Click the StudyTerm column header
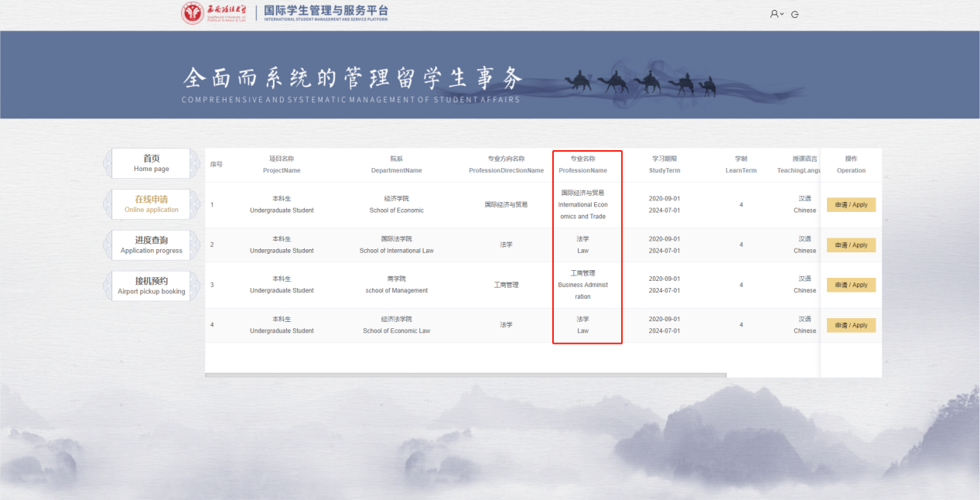The image size is (980, 500). coord(664,164)
